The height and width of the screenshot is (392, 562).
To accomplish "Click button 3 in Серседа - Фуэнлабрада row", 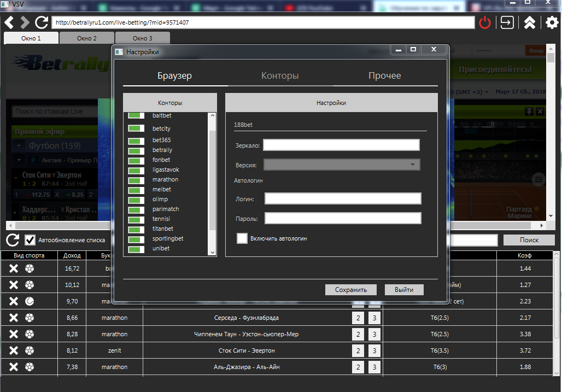I will (x=374, y=318).
